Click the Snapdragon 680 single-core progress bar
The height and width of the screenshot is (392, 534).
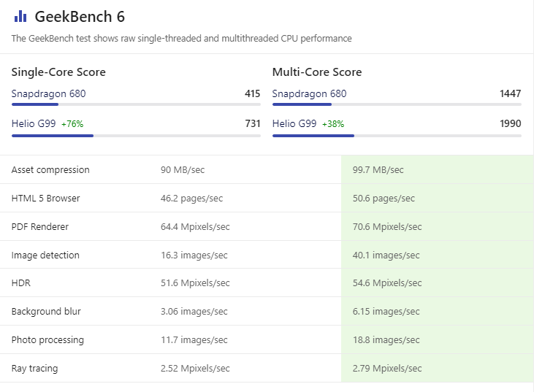136,104
